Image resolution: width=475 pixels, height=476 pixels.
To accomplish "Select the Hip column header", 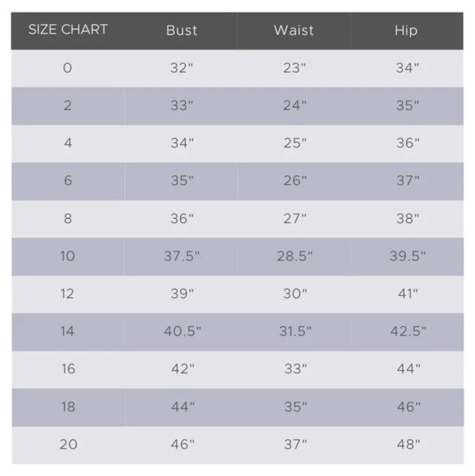I will coord(406,31).
